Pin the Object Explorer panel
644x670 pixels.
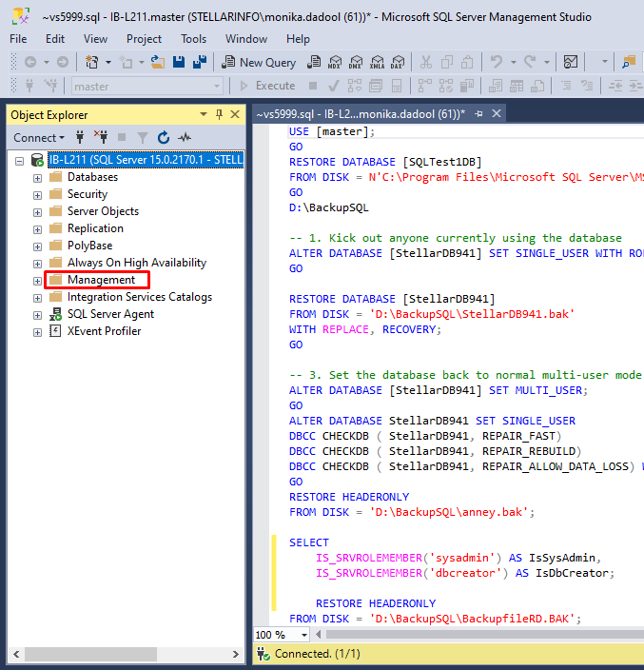tap(219, 114)
